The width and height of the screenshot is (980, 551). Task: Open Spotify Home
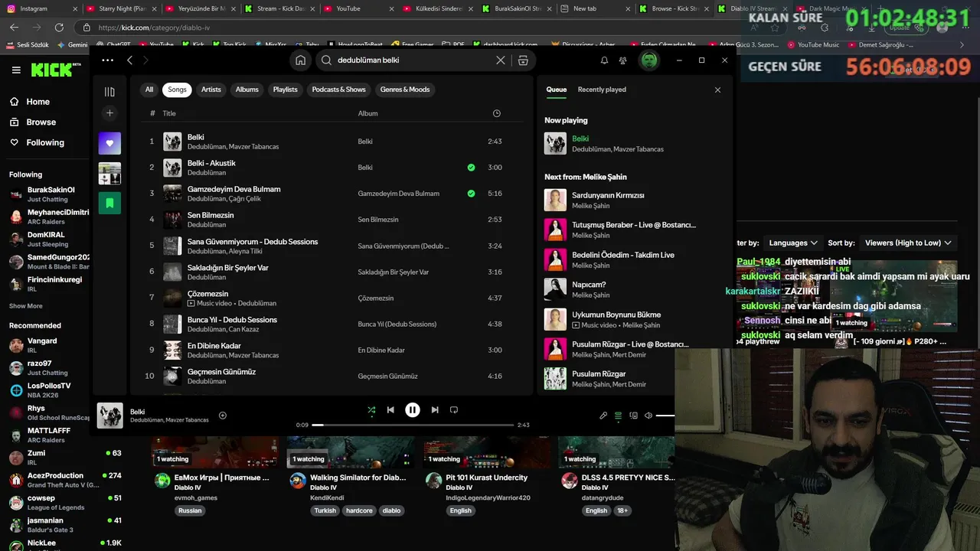[x=301, y=60]
